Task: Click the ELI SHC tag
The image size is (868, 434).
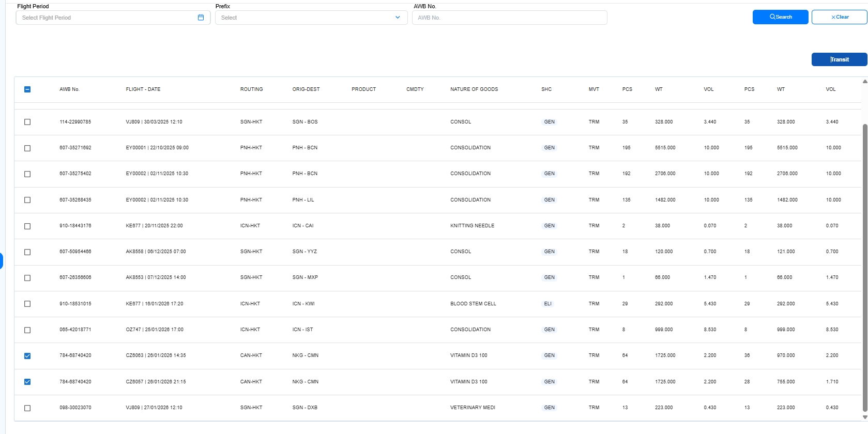Action: (x=547, y=304)
